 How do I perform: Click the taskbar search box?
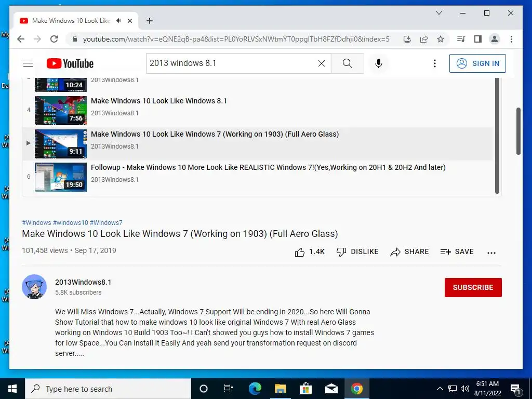(x=108, y=389)
